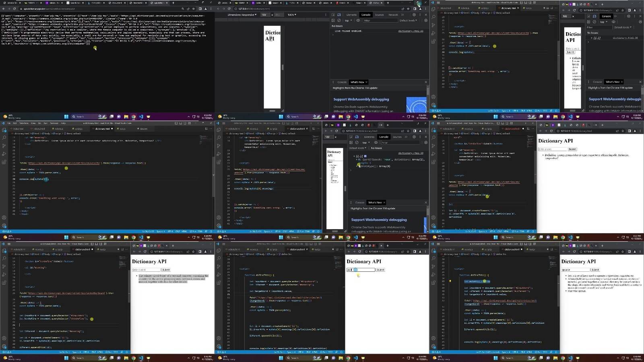Switch to Console drawer tab below 'Live reload enabled'
644x362 pixels.
342,82
